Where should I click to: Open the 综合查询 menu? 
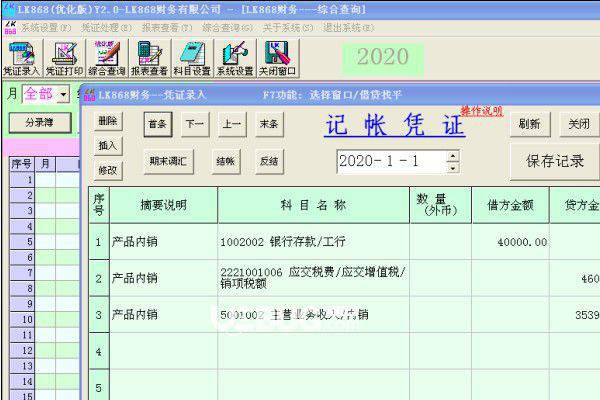pos(228,28)
